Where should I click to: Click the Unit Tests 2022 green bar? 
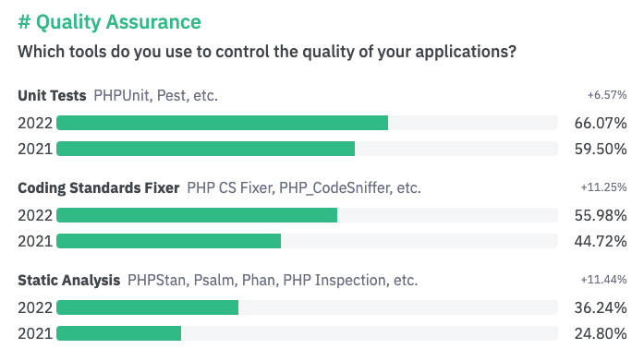222,123
